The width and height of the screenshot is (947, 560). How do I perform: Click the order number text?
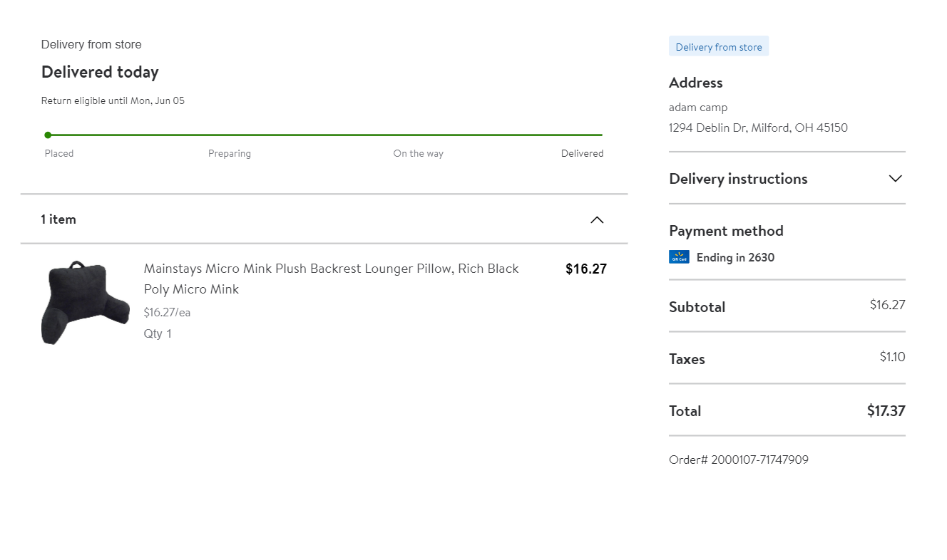click(x=738, y=460)
